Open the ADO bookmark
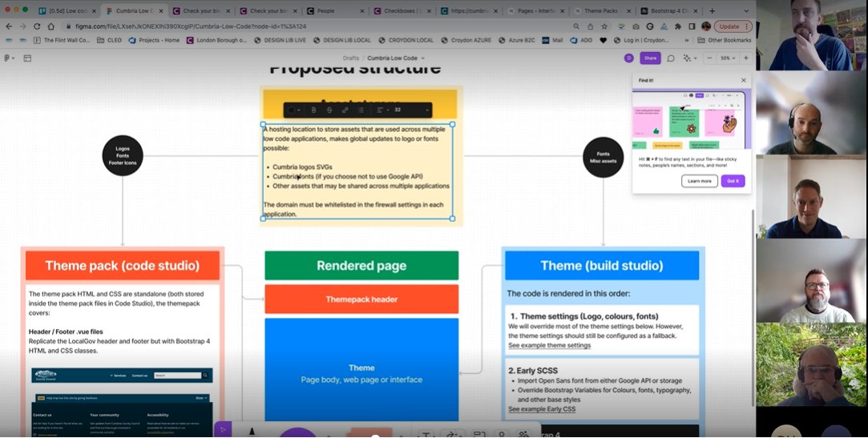 [x=581, y=40]
